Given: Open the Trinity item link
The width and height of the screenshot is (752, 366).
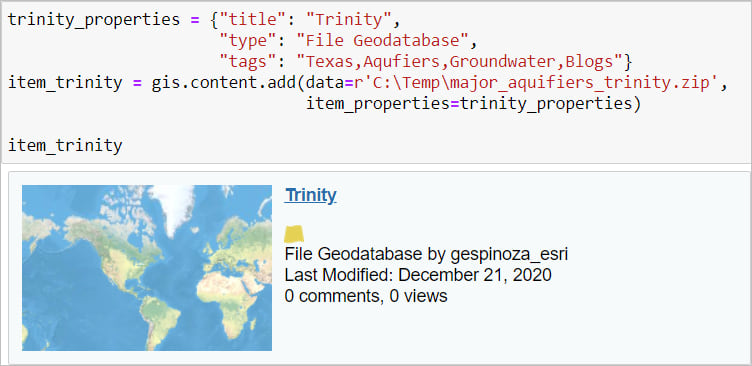Looking at the screenshot, I should [x=311, y=195].
